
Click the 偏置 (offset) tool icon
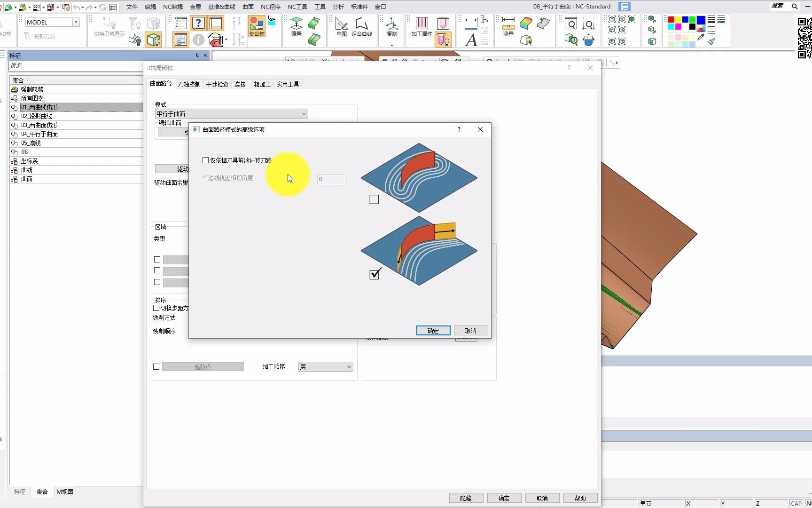pos(297,26)
